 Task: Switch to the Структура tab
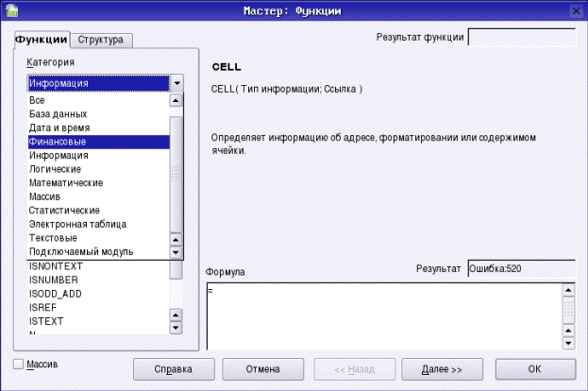click(100, 40)
